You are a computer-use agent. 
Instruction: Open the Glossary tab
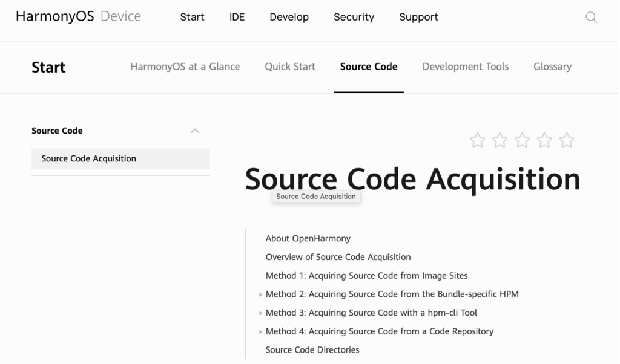click(552, 67)
